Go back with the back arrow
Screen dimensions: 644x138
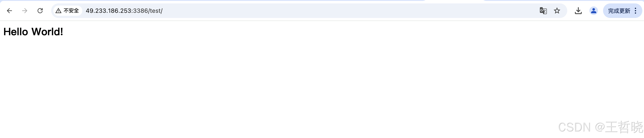(x=9, y=11)
